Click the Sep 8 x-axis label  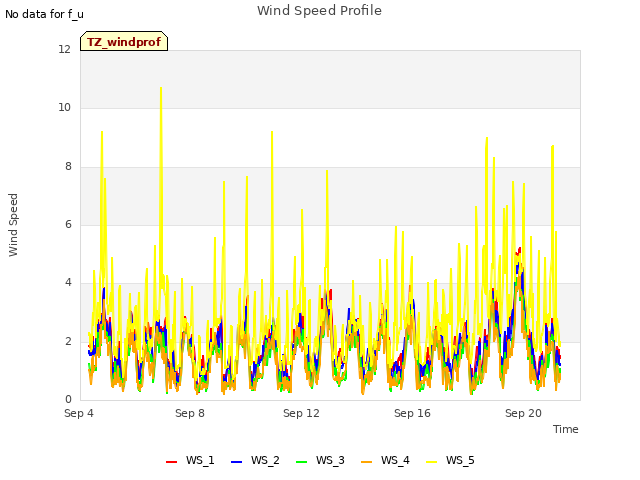tap(190, 413)
